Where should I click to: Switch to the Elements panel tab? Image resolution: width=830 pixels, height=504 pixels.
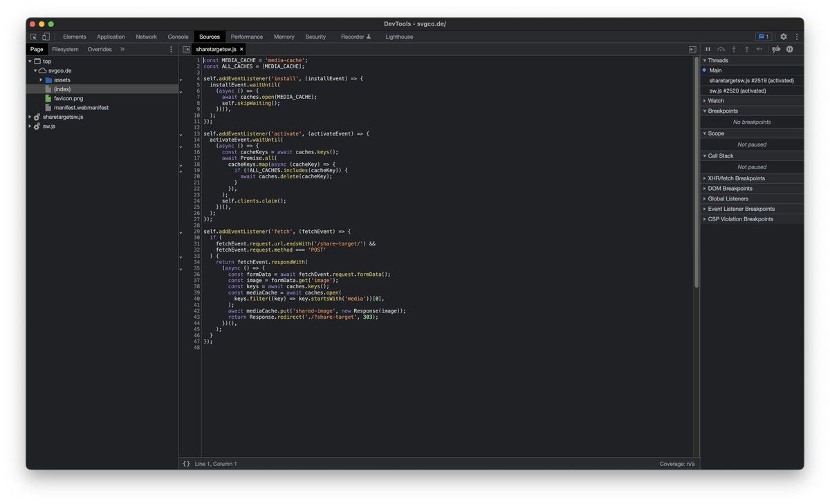75,37
